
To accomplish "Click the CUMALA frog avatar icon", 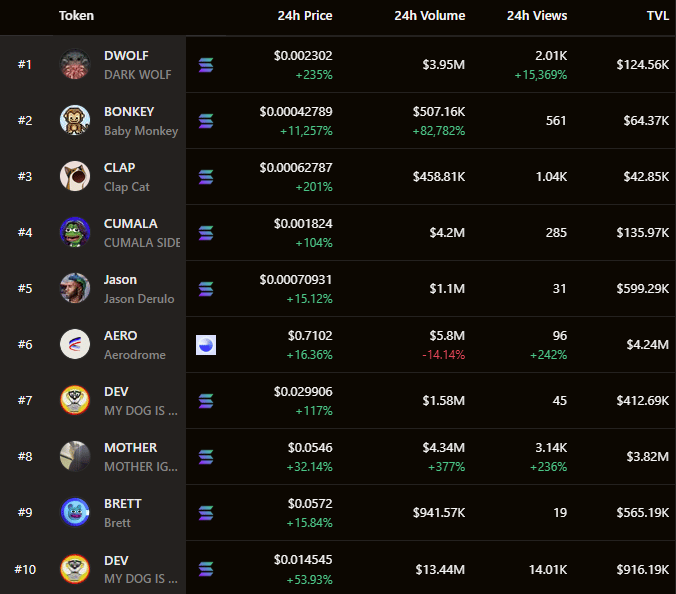I will click(75, 232).
